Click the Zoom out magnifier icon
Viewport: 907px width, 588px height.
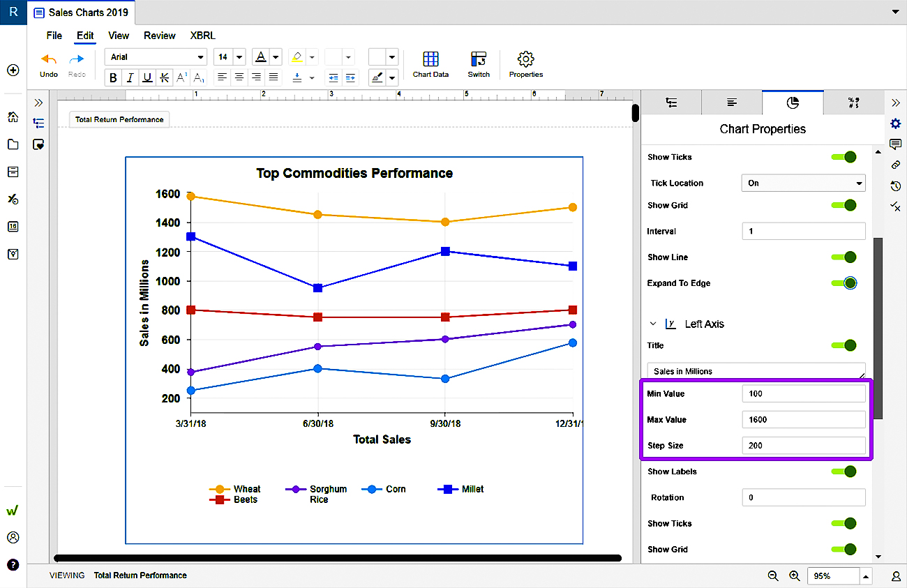[773, 575]
